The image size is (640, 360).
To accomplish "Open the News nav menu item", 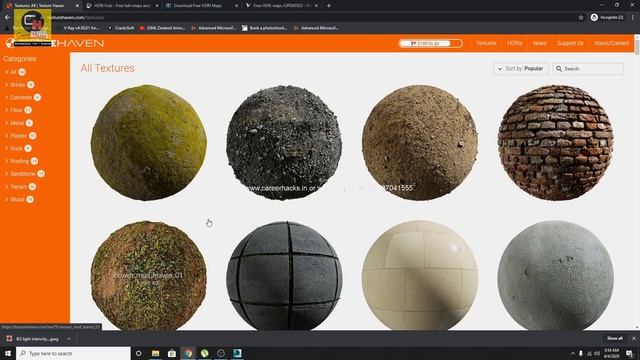I will pos(539,43).
